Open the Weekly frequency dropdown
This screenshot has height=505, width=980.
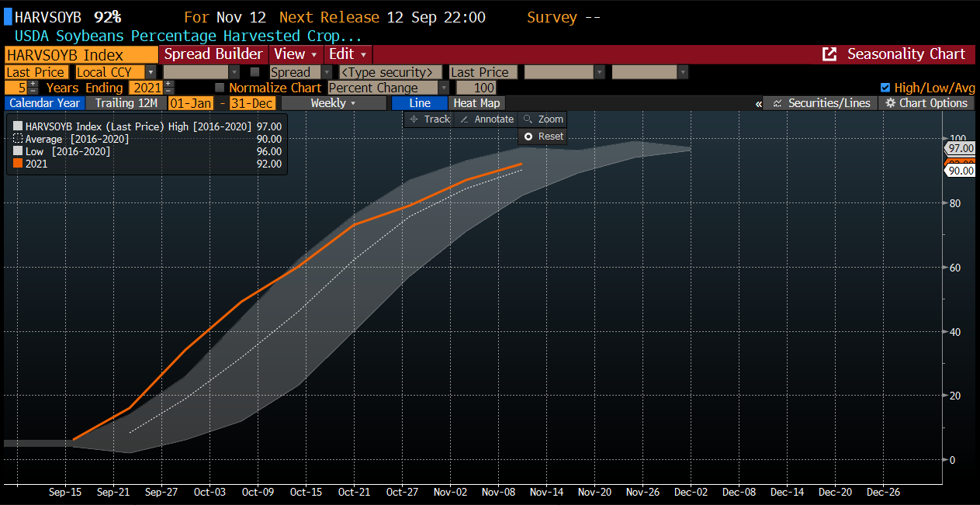click(x=333, y=103)
